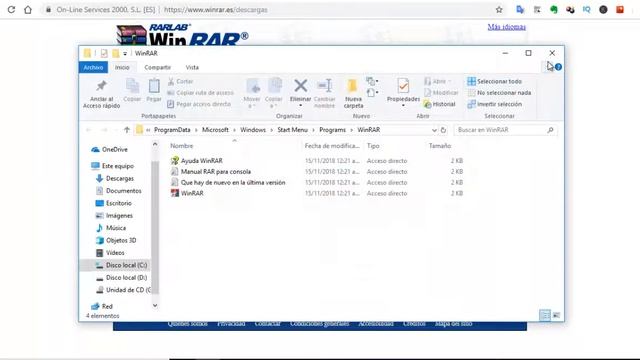Click Modificar in the ribbon
The height and width of the screenshot is (360, 640).
click(441, 93)
